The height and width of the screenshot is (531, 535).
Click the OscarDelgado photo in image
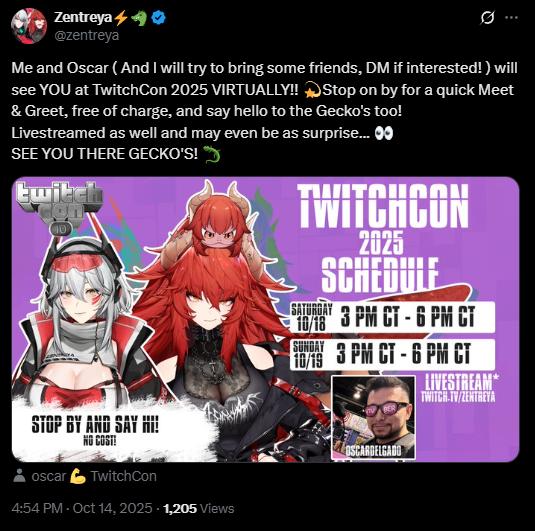pos(374,417)
